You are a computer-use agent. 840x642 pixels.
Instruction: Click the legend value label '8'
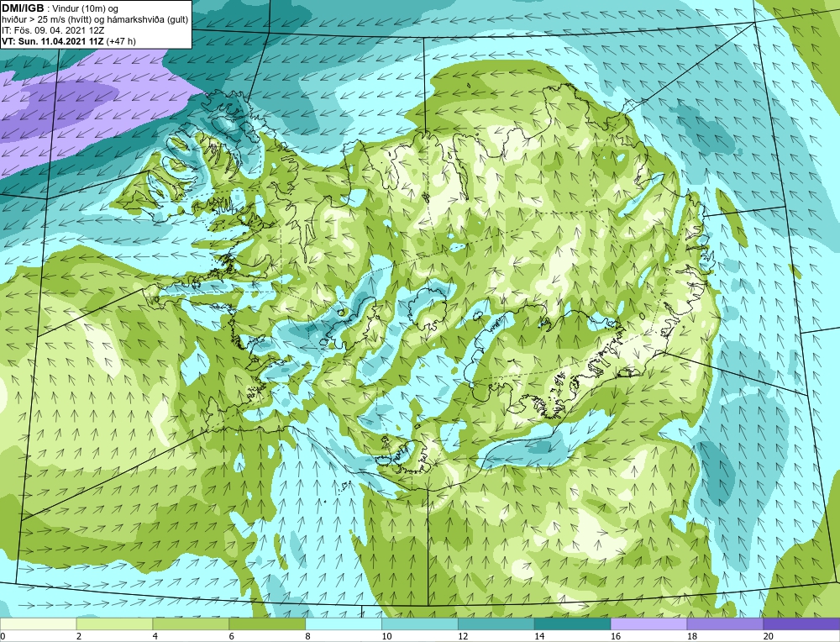[308, 637]
